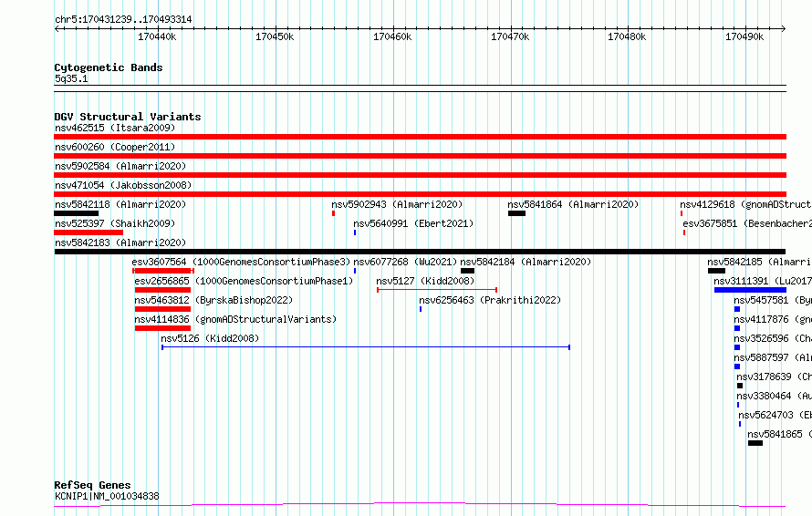The image size is (812, 516).
Task: Click the 170450k ruler label
Action: coord(275,36)
